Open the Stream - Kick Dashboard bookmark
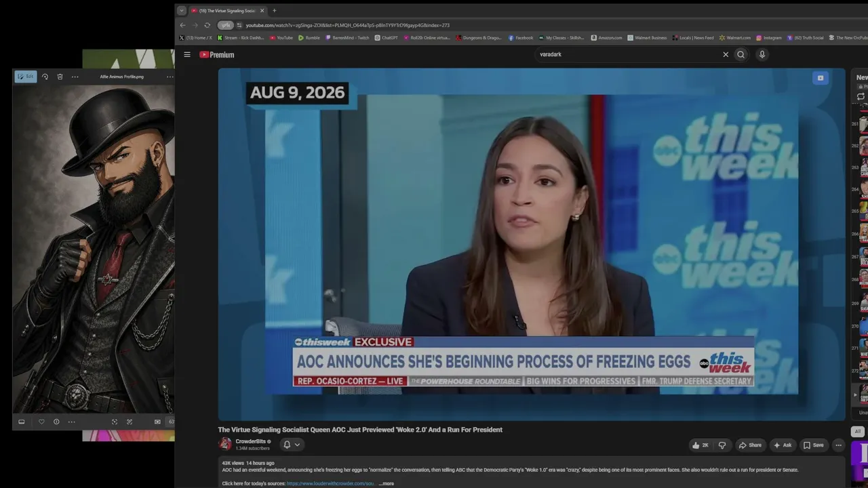 coord(241,38)
